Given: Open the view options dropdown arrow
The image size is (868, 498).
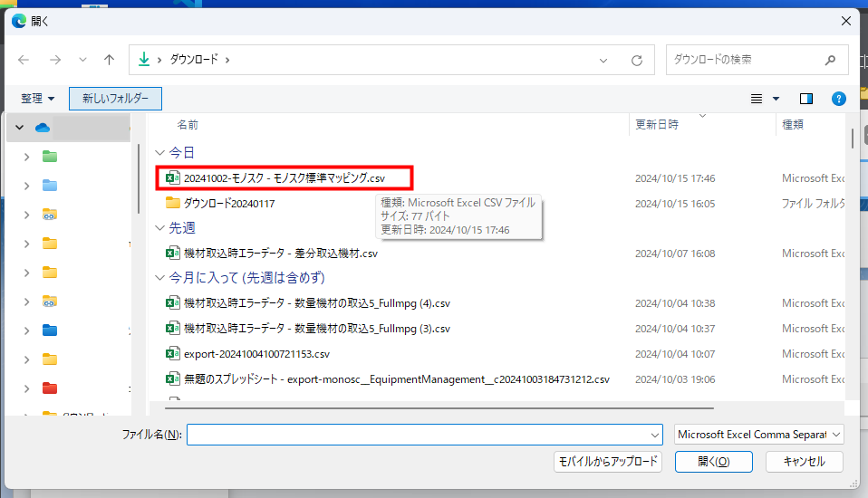Looking at the screenshot, I should [776, 98].
